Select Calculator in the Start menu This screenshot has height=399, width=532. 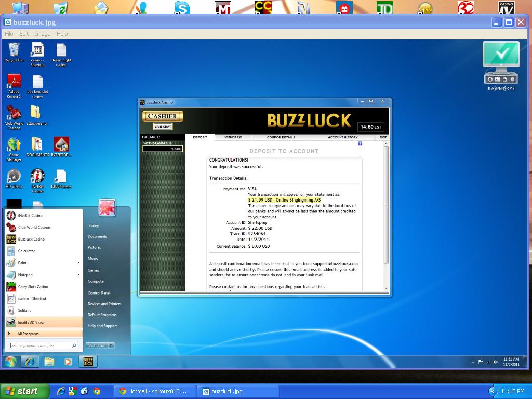coord(26,251)
